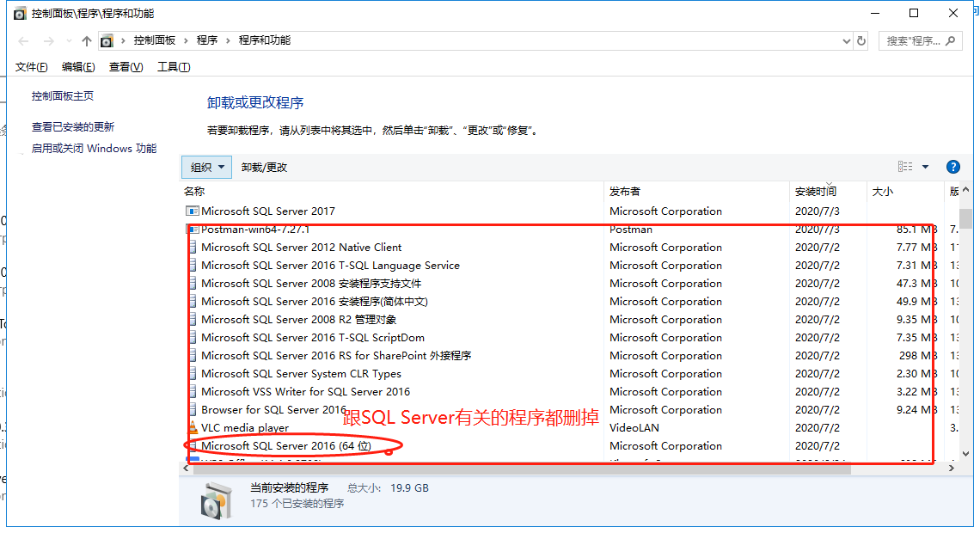Click the Back navigation arrow
980x533 pixels.
[24, 41]
